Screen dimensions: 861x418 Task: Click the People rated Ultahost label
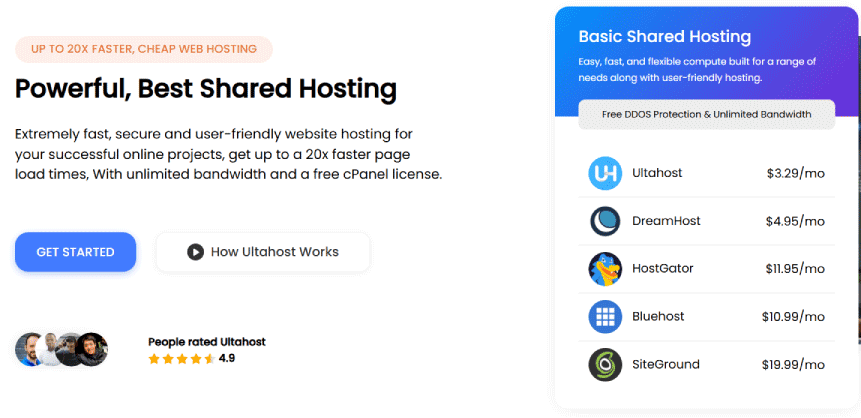point(206,342)
